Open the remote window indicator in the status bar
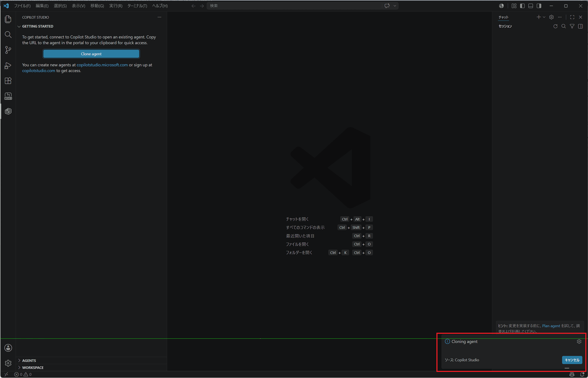The image size is (588, 378). pyautogui.click(x=6, y=374)
